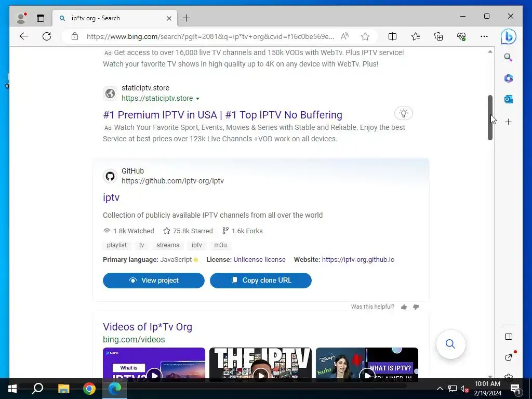The width and height of the screenshot is (532, 399).
Task: Toggle Read aloud icon in address bar
Action: (344, 36)
